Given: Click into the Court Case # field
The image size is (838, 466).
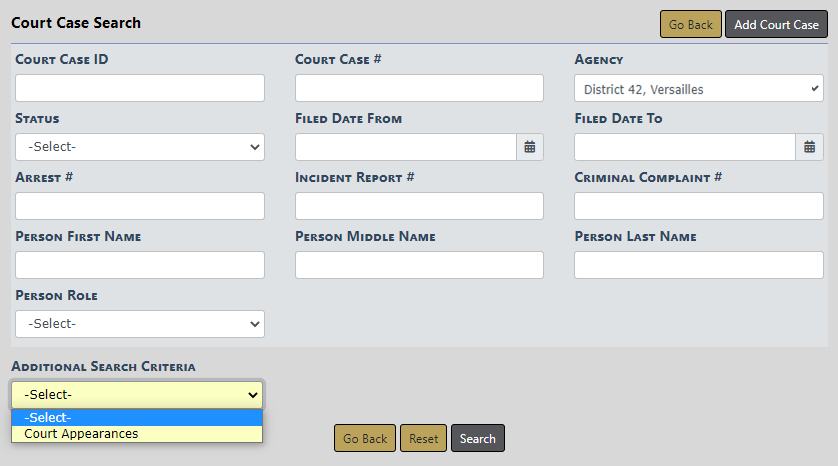Looking at the screenshot, I should tap(419, 88).
